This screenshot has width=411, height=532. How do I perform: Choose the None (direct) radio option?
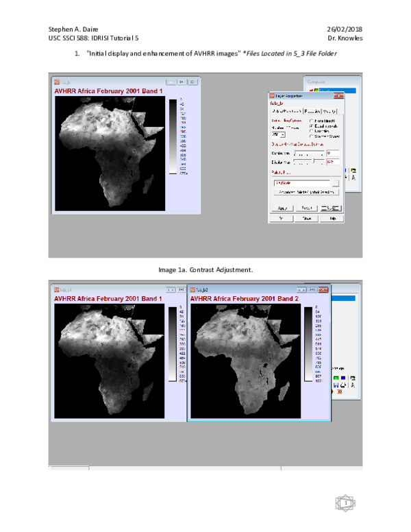pos(312,121)
